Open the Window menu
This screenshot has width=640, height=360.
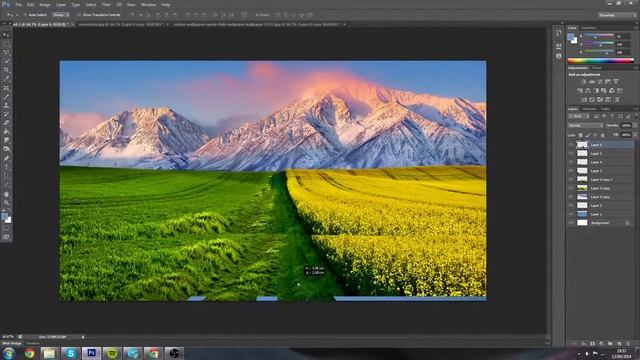coord(148,4)
